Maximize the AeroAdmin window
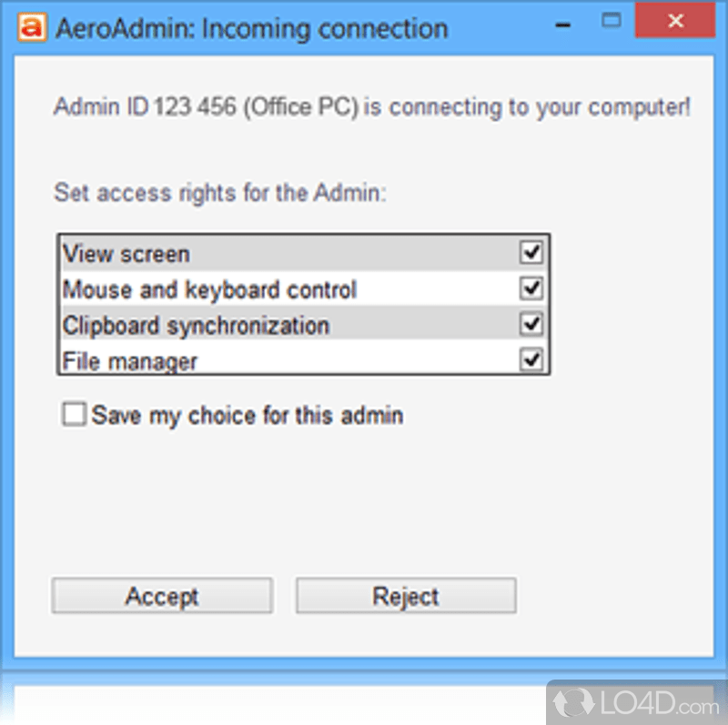728x725 pixels. pyautogui.click(x=613, y=20)
